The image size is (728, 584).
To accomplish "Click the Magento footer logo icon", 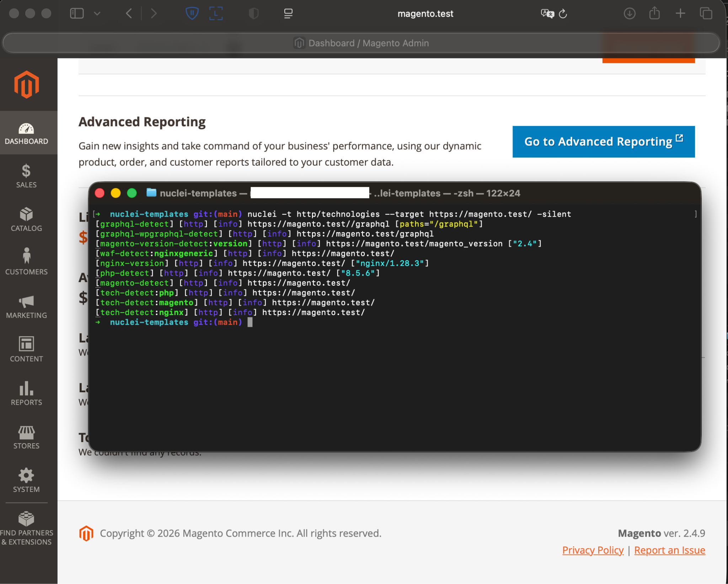I will pos(86,533).
